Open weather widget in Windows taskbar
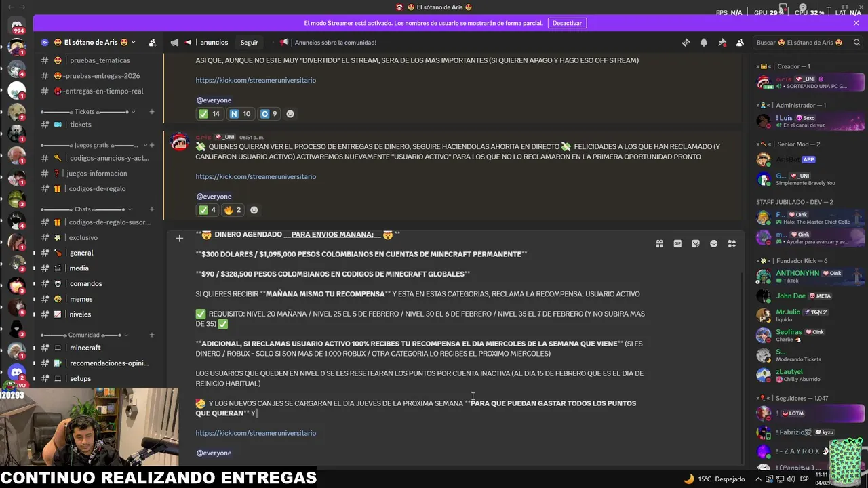Image resolution: width=868 pixels, height=488 pixels. pyautogui.click(x=714, y=479)
